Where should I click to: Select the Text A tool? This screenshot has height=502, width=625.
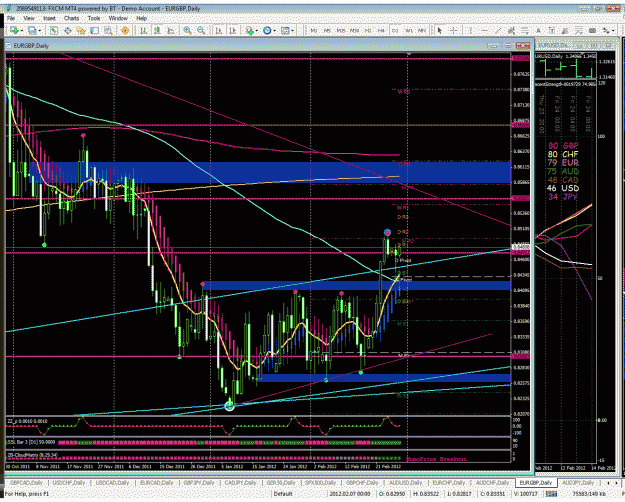[539, 30]
